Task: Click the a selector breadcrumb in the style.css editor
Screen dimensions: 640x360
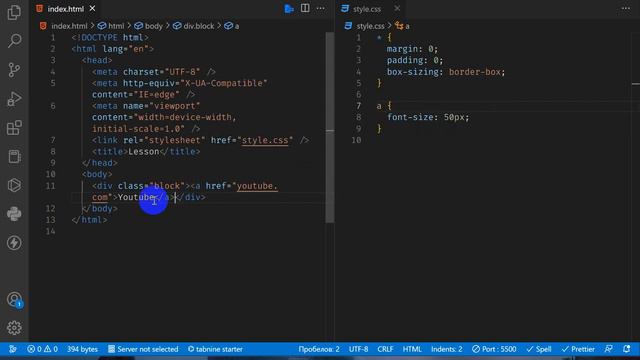Action: (402, 26)
